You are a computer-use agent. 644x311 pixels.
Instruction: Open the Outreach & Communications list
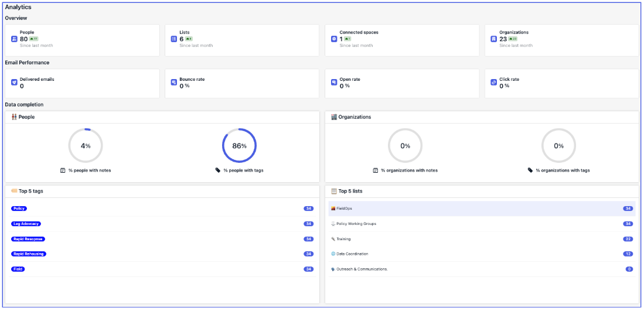pos(362,269)
